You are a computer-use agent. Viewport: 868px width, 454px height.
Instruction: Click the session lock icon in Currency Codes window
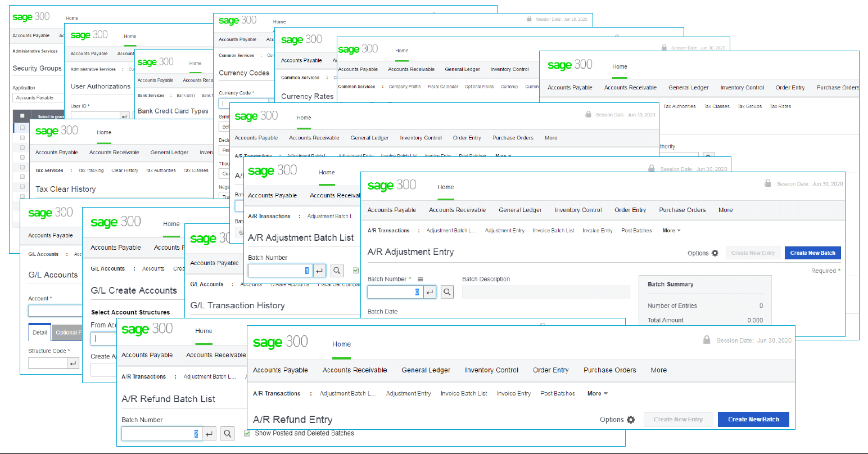(x=529, y=19)
